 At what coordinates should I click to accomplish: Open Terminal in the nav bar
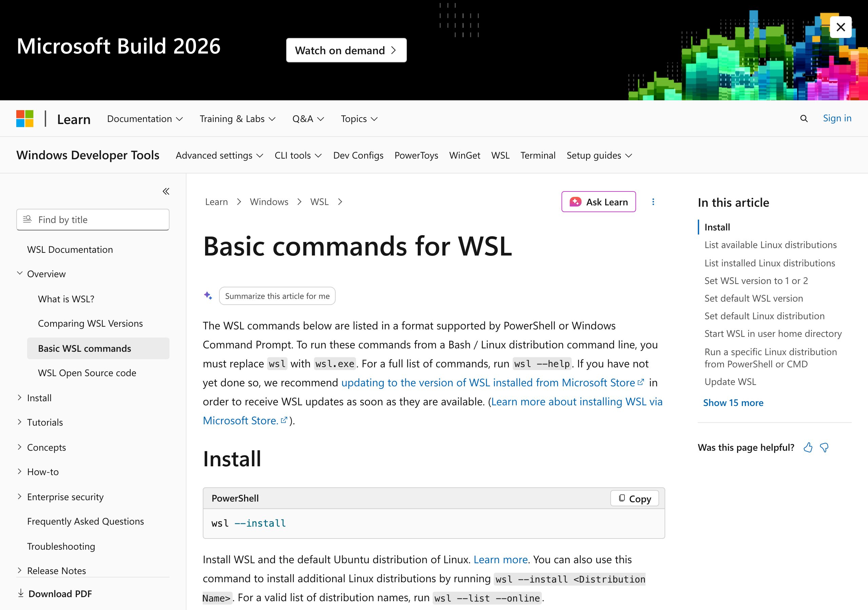pyautogui.click(x=538, y=155)
